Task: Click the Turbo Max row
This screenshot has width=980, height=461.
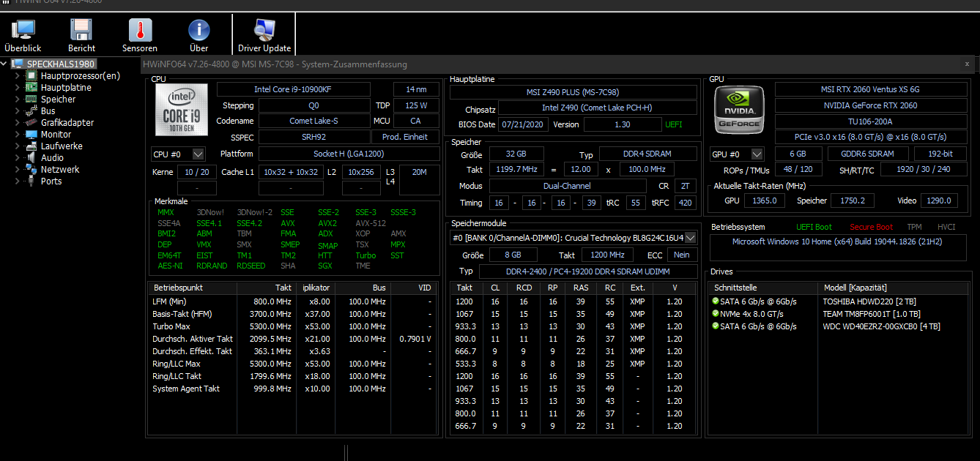Action: click(x=294, y=326)
